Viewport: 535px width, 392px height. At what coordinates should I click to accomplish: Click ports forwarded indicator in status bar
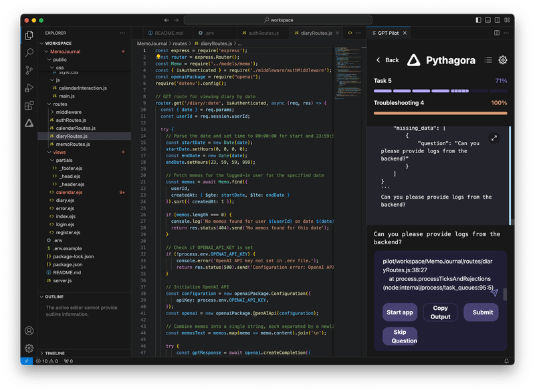(x=69, y=361)
